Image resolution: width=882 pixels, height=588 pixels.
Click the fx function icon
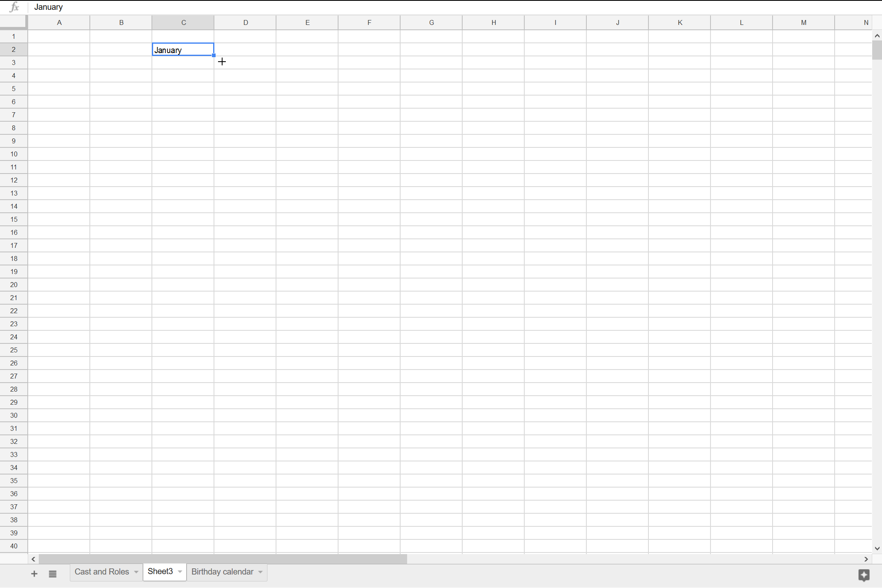13,7
